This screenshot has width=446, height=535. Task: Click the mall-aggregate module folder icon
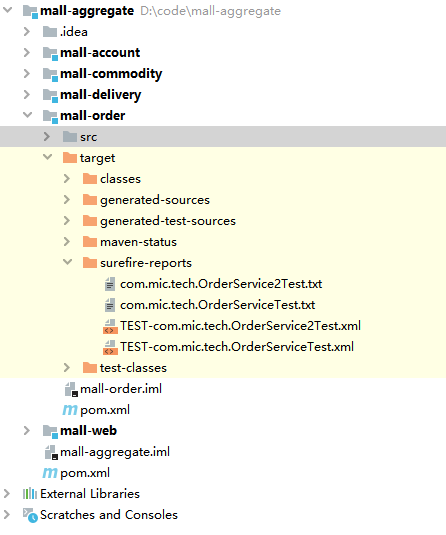[x=30, y=11]
